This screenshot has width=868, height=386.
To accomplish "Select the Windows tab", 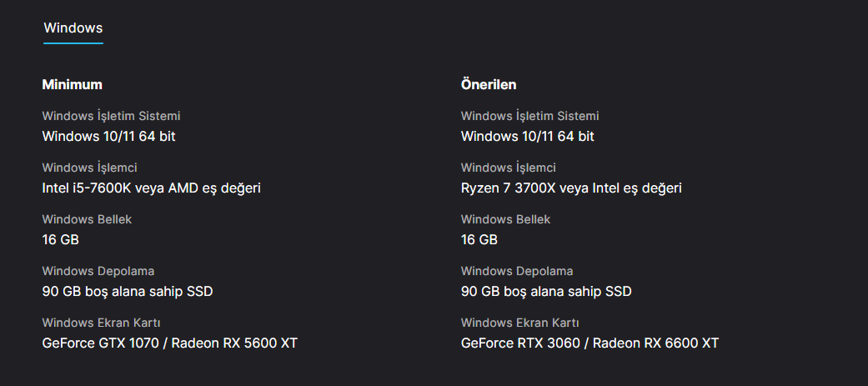I will click(x=73, y=28).
